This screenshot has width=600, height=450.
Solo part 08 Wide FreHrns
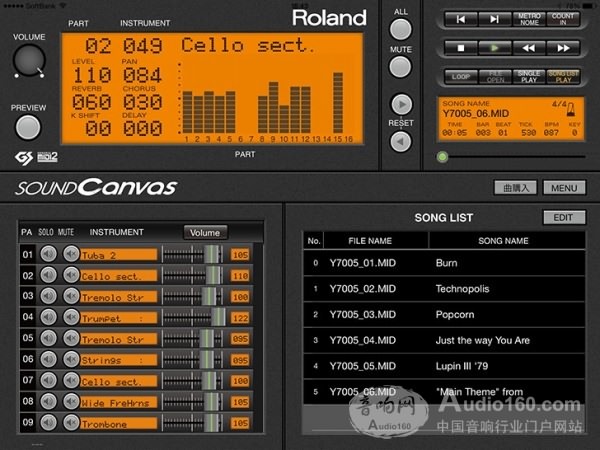(x=49, y=401)
